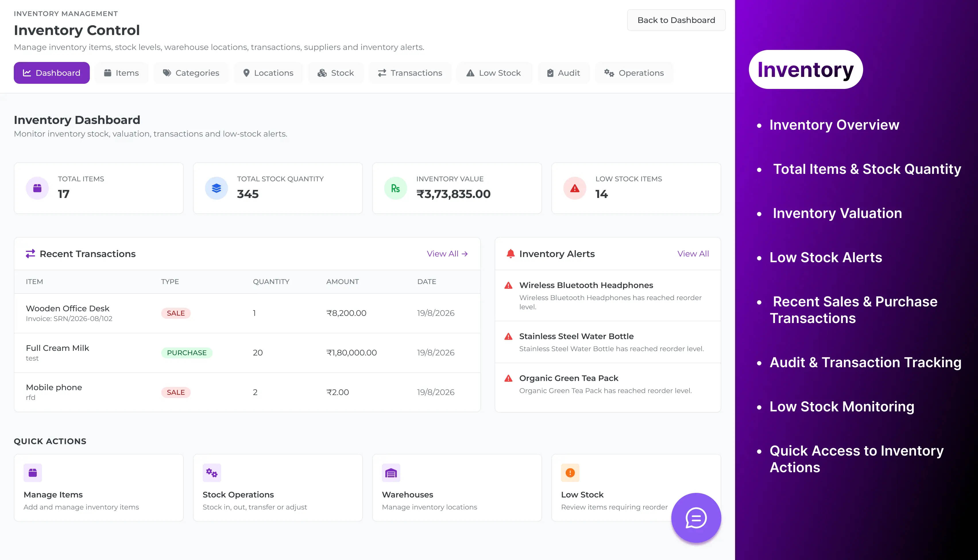Select the Mobile phone transaction row
The width and height of the screenshot is (978, 560).
[247, 392]
